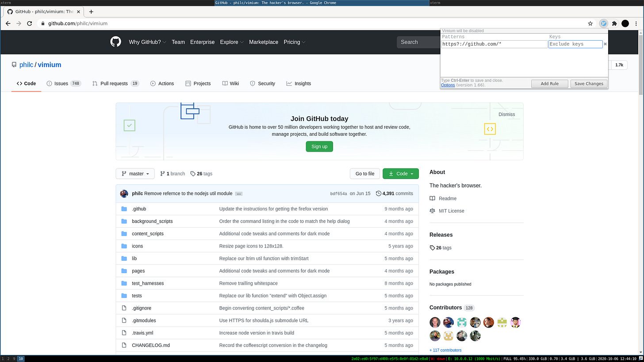Click the MIT License scale icon

pyautogui.click(x=433, y=211)
